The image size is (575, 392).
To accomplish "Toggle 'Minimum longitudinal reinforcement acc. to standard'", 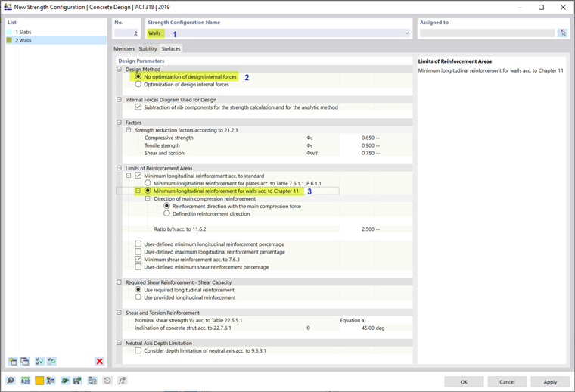I will [x=138, y=176].
